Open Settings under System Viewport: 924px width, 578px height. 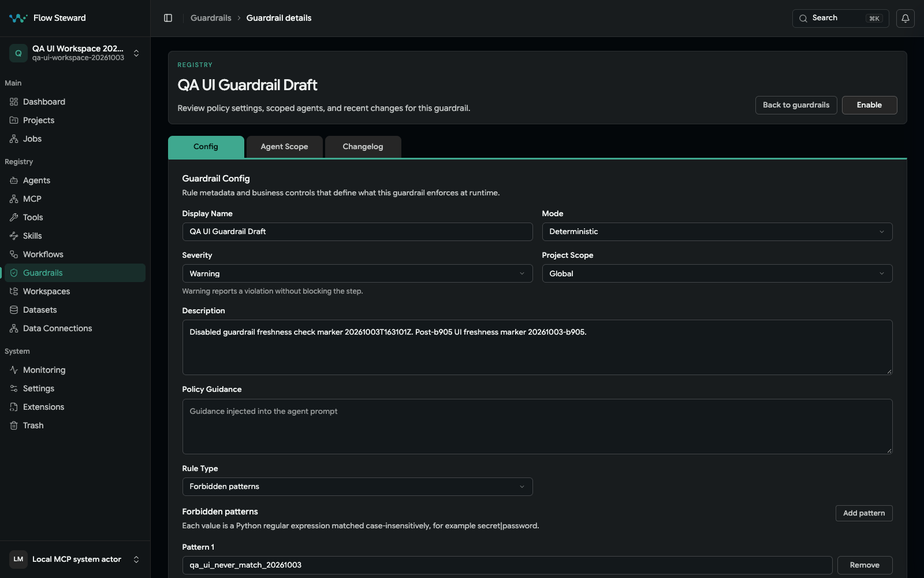pos(75,388)
